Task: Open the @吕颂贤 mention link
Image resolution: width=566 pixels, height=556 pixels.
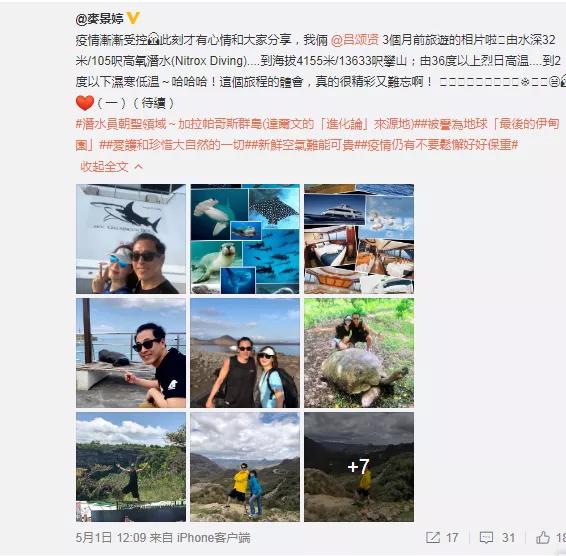Action: pos(354,40)
